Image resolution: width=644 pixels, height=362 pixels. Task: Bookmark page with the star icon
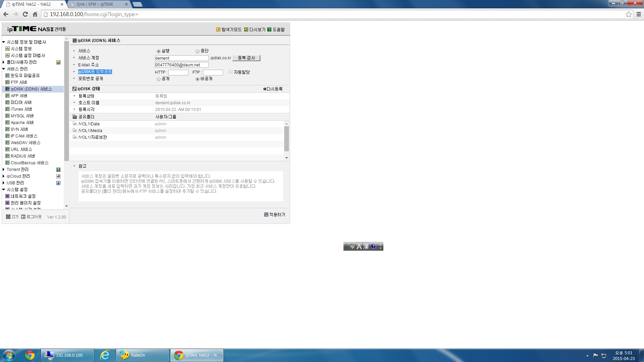[629, 14]
